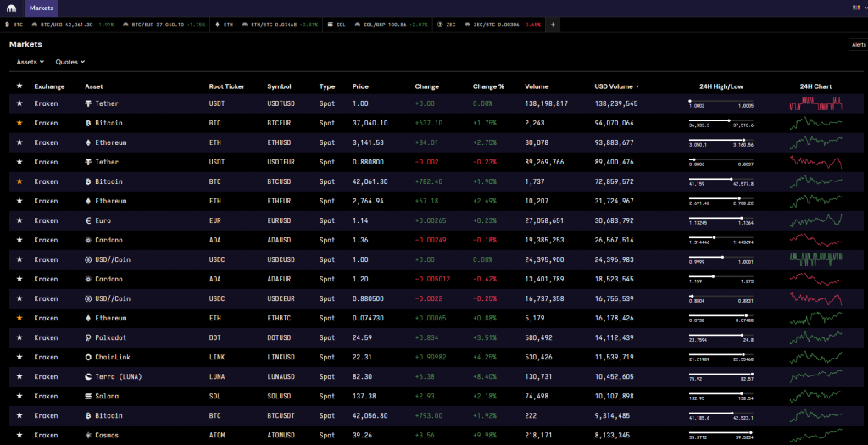Click Tether icon in USDTUSD row

tap(88, 103)
